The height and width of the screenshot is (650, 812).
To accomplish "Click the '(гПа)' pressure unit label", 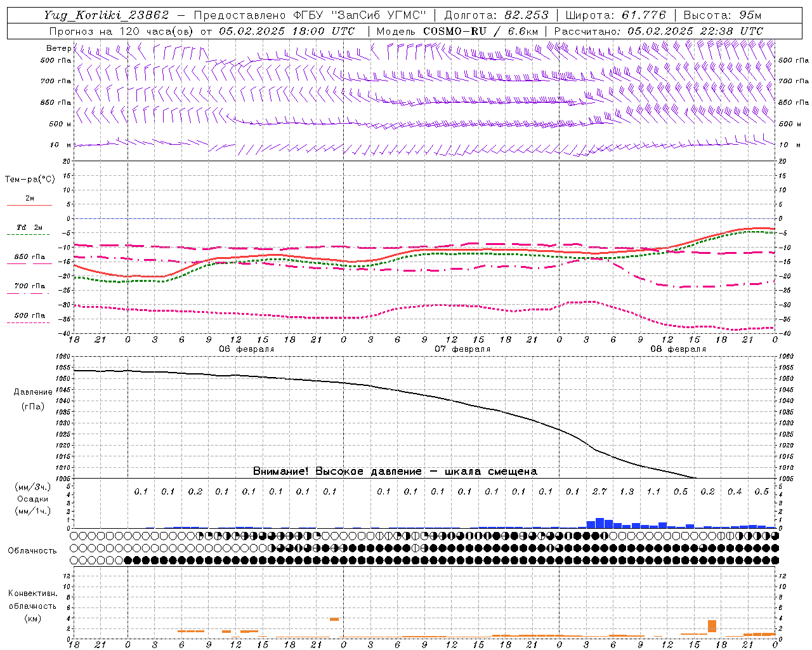I will point(33,406).
